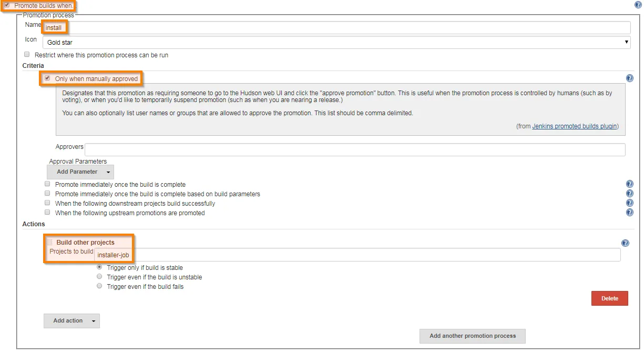Click into the Approvers text field

point(355,149)
